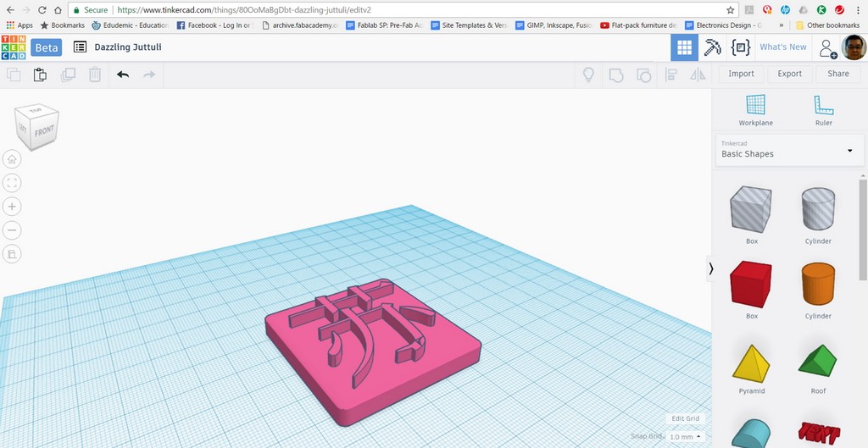Click the Align tool icon
The height and width of the screenshot is (448, 868).
tap(671, 75)
